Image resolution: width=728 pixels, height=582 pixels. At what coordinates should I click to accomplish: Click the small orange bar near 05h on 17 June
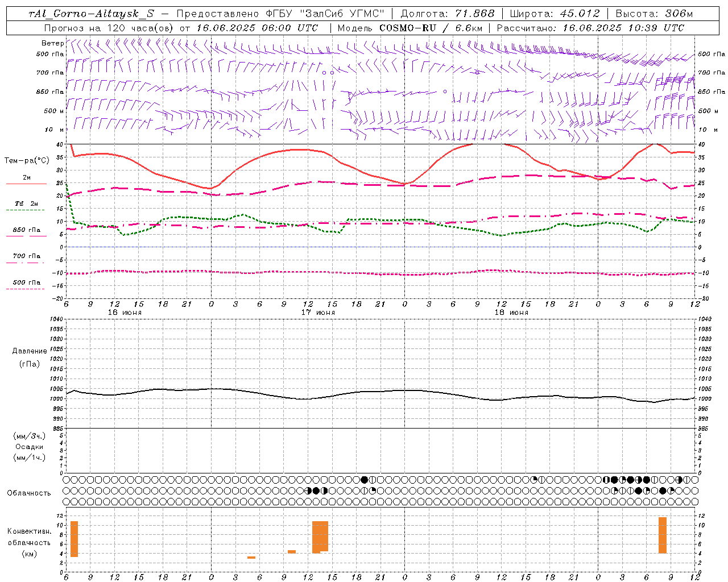[x=251, y=558]
